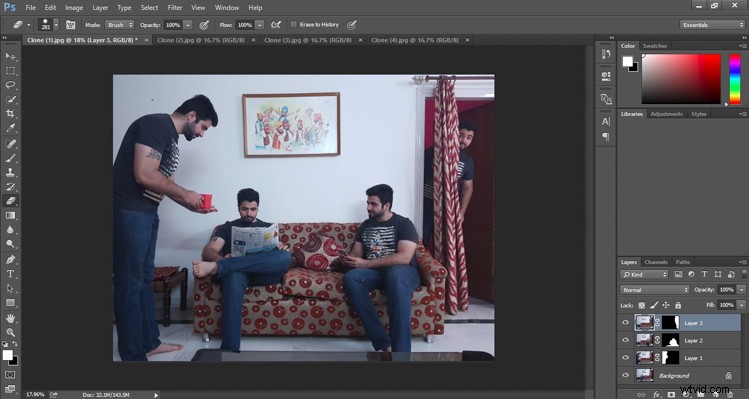Image resolution: width=749 pixels, height=399 pixels.
Task: Click the foreground color swatch in toolbox
Action: tap(7, 355)
